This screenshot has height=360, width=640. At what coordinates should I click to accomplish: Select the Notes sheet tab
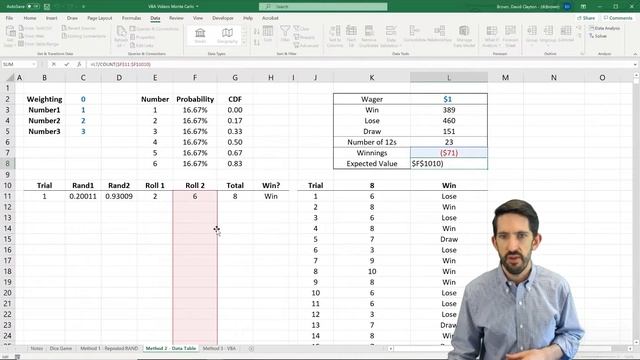37,349
